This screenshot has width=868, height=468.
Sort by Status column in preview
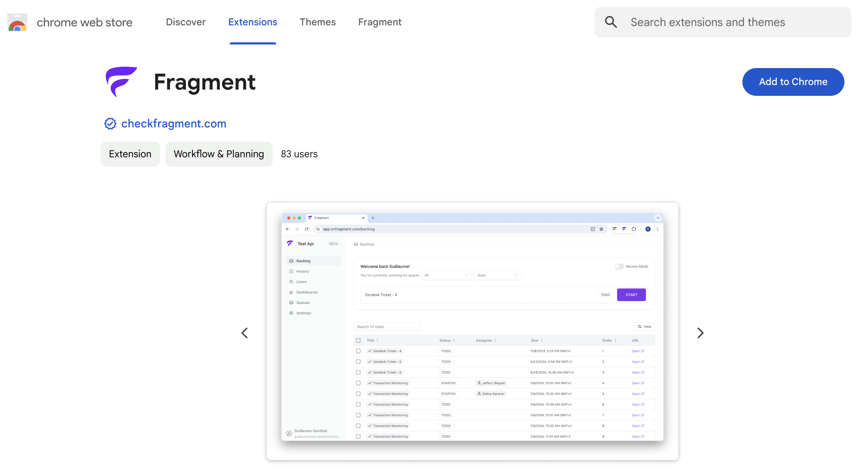(447, 341)
